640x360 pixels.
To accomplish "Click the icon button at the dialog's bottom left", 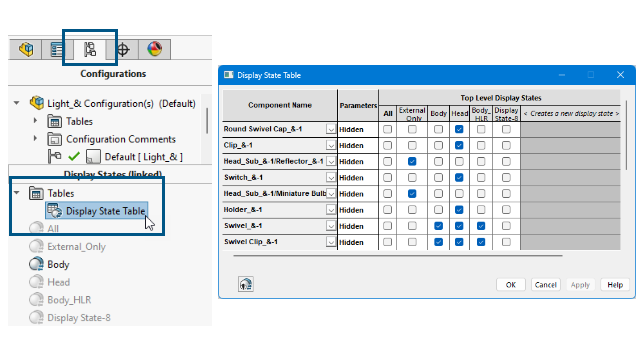I will [x=246, y=284].
